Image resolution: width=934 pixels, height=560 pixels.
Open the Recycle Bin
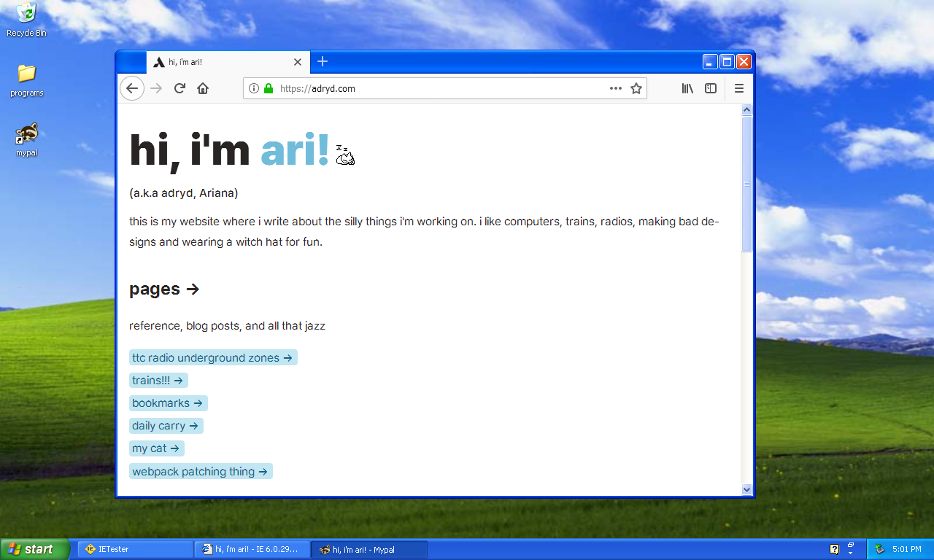click(x=26, y=16)
